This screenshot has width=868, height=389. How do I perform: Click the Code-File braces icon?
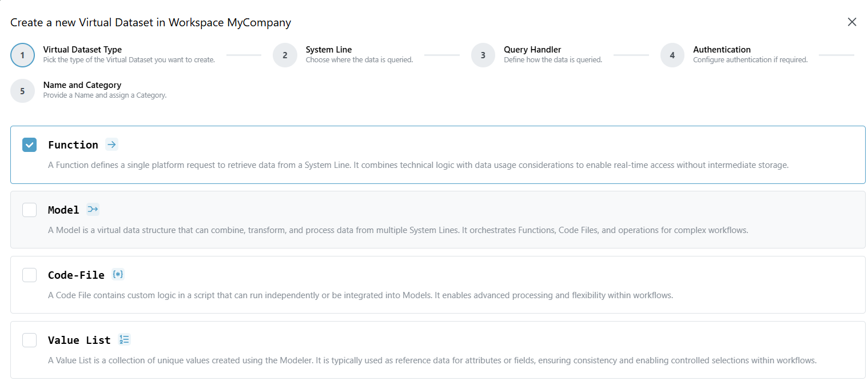(x=118, y=275)
